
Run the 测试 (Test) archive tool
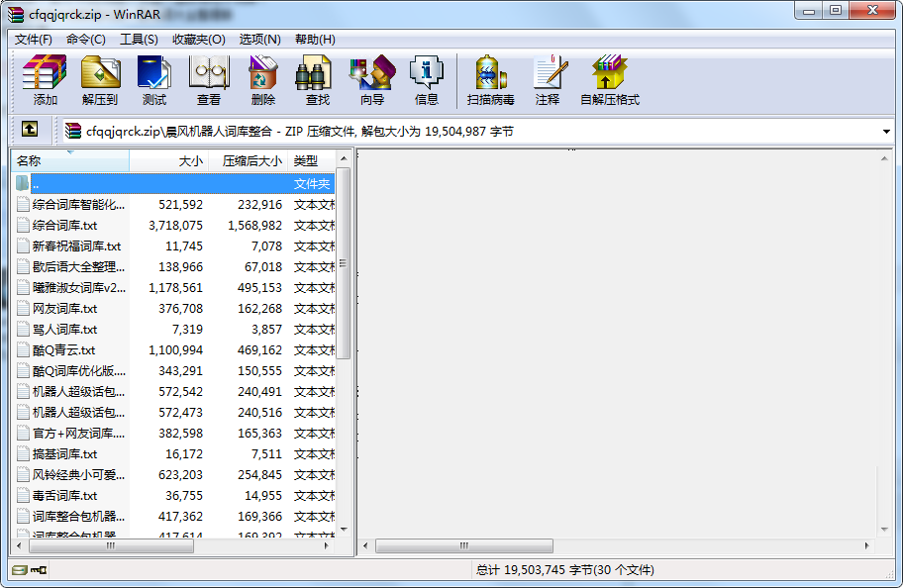154,80
